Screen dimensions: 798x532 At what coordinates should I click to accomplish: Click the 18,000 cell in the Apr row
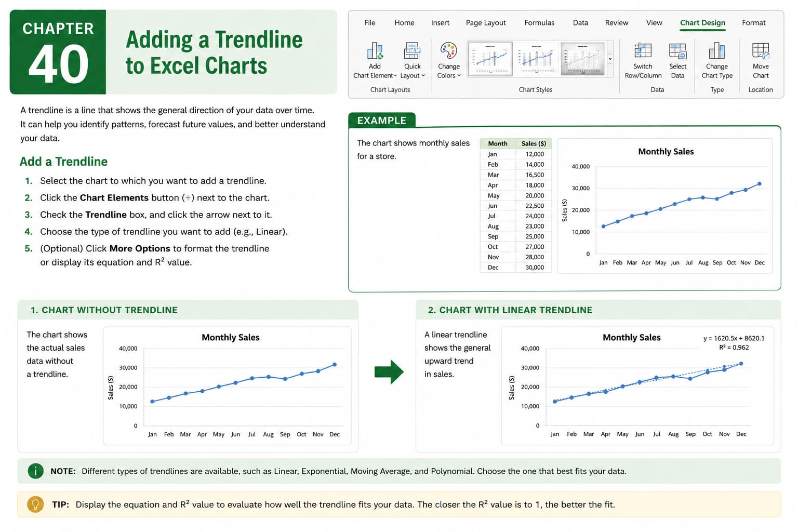(x=534, y=185)
